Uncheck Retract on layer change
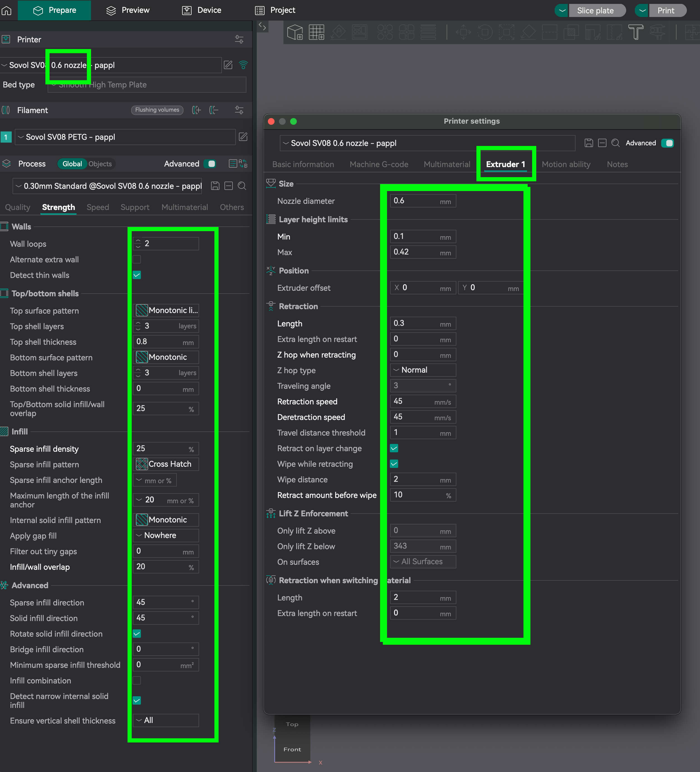Image resolution: width=700 pixels, height=772 pixels. 394,448
